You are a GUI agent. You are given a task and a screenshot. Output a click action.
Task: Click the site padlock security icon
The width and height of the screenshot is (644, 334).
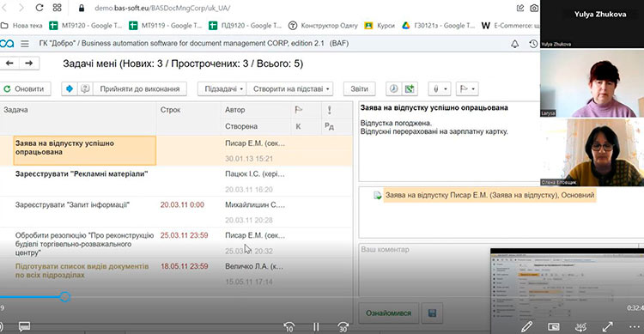82,8
